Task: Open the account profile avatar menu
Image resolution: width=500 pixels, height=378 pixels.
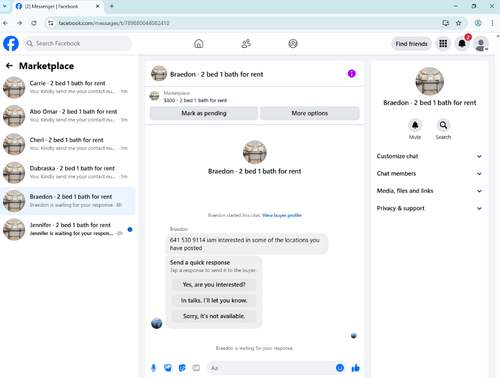Action: (481, 44)
